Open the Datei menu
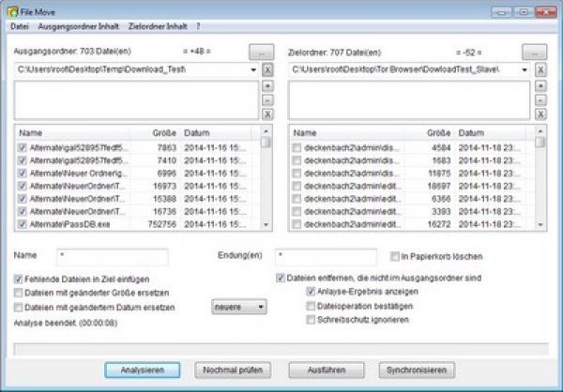The height and width of the screenshot is (392, 563). tap(20, 26)
